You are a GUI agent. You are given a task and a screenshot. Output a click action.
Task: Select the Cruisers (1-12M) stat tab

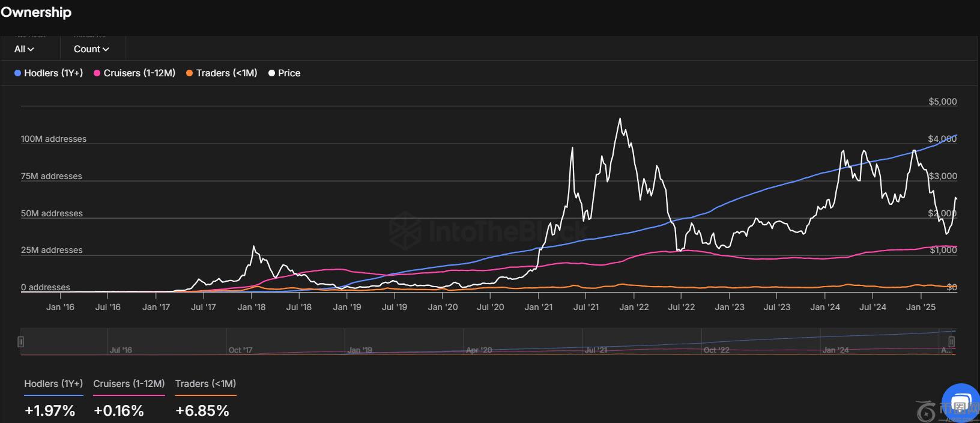click(129, 384)
